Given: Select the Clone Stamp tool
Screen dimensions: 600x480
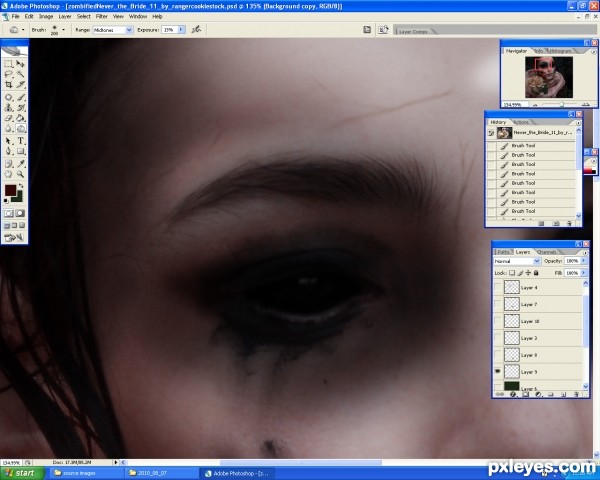Looking at the screenshot, I should [x=8, y=108].
